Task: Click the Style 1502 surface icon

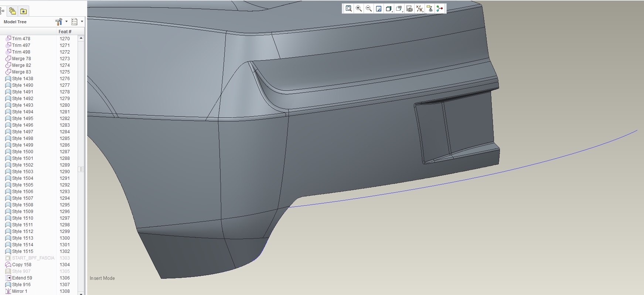Action: click(8, 165)
